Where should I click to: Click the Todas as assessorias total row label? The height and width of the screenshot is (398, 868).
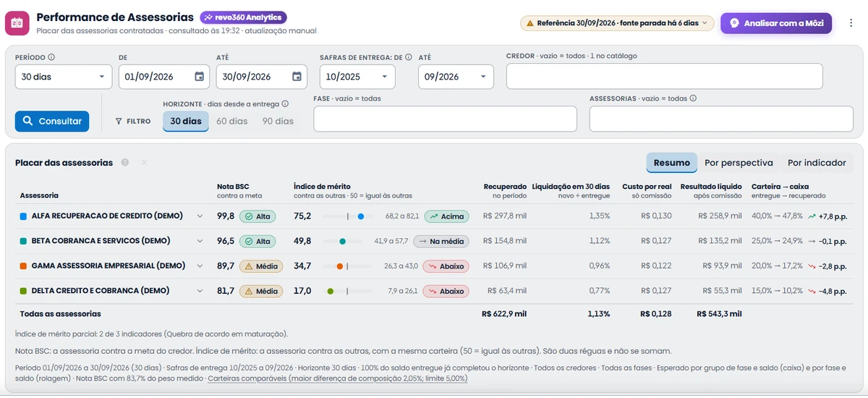click(61, 314)
